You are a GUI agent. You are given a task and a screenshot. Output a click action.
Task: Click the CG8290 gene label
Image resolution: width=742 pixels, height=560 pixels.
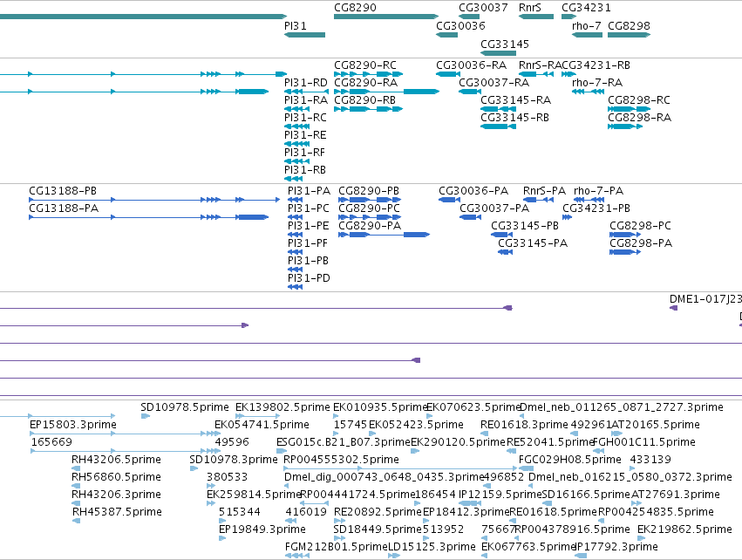pos(355,8)
